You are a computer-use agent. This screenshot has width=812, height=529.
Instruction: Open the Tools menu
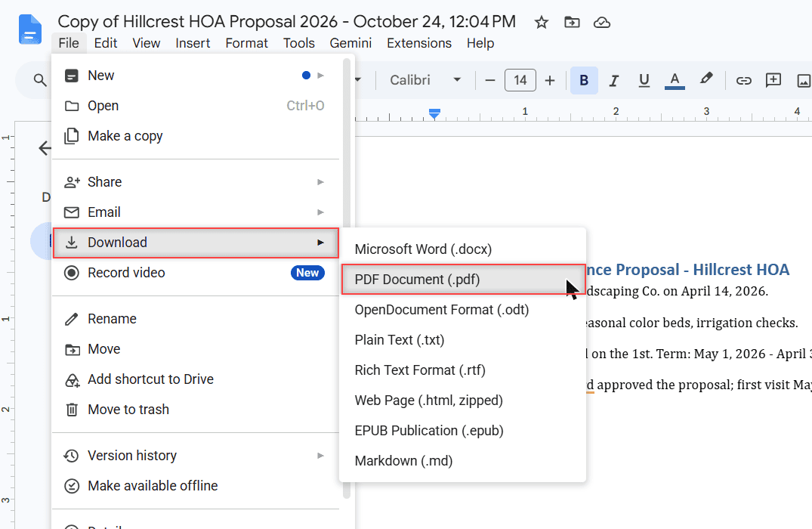click(299, 43)
